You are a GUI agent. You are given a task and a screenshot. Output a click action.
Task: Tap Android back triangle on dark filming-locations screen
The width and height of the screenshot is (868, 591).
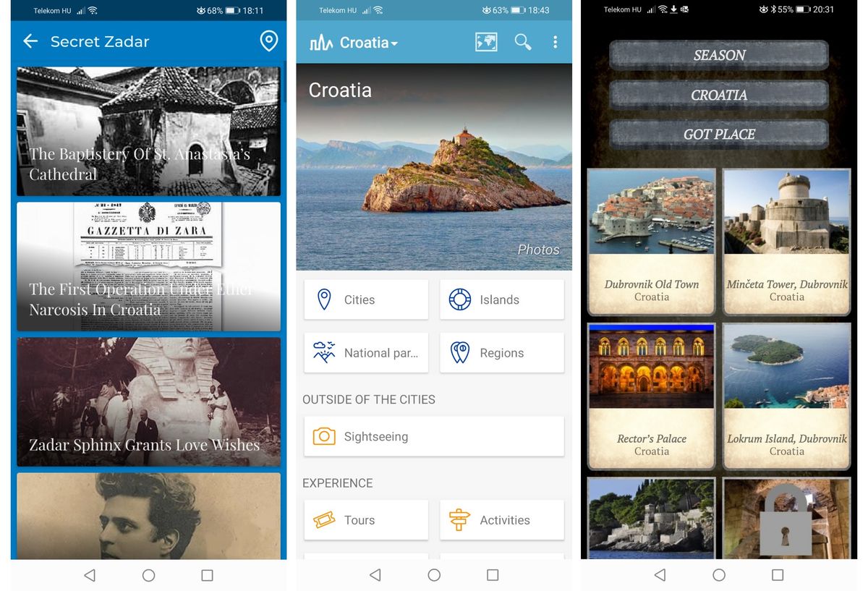(x=660, y=575)
